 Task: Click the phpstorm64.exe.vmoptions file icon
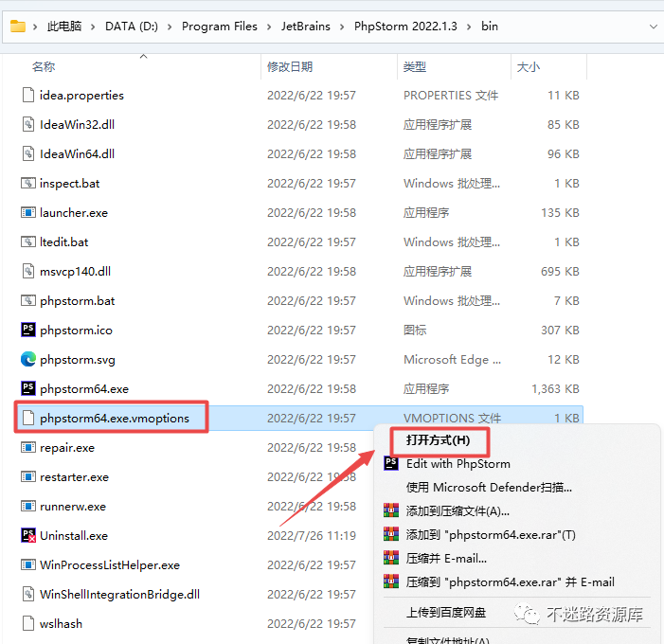28,418
